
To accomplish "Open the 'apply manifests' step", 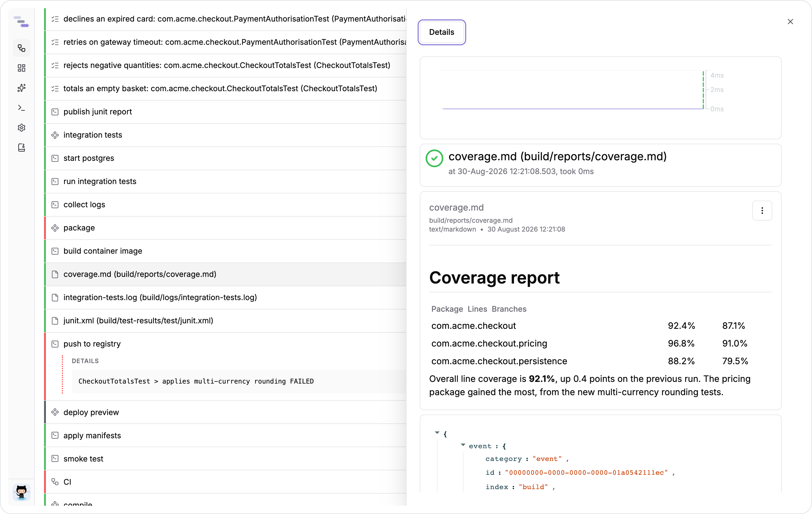I will pos(226,436).
